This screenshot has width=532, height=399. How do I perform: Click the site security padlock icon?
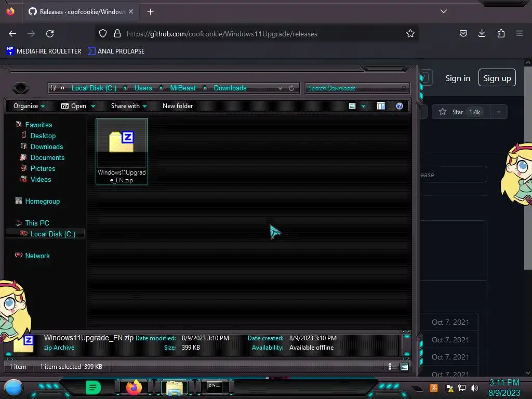117,34
